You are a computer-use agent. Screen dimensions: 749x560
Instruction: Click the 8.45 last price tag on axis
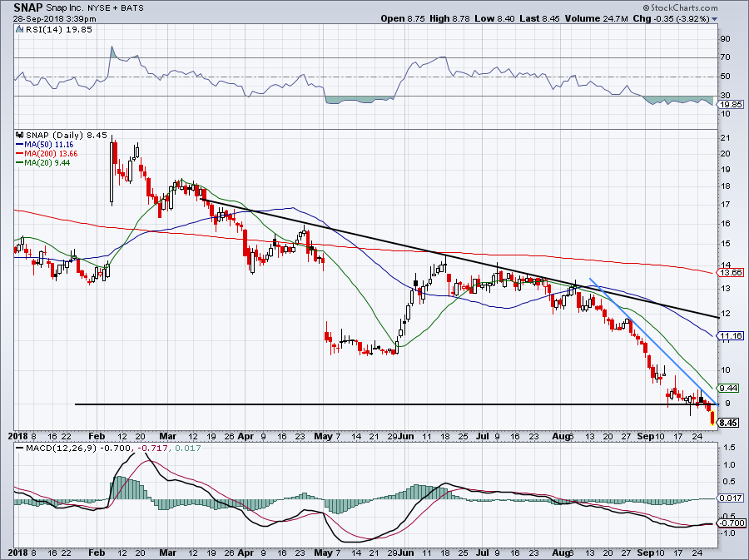728,423
